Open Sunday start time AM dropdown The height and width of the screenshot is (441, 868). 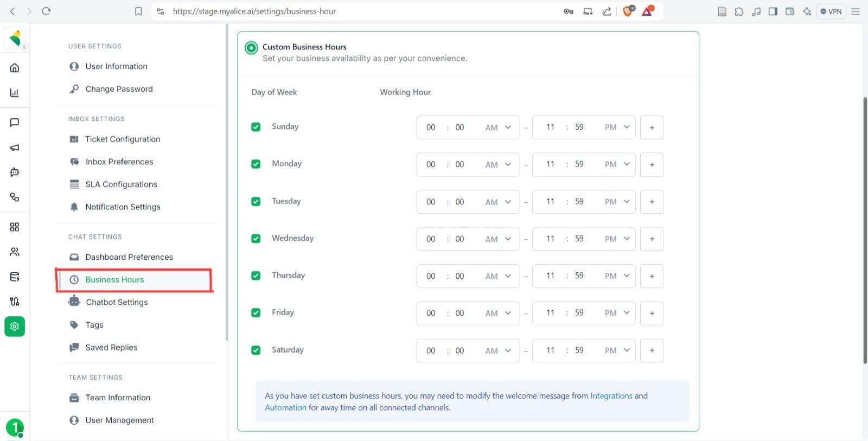(x=498, y=127)
